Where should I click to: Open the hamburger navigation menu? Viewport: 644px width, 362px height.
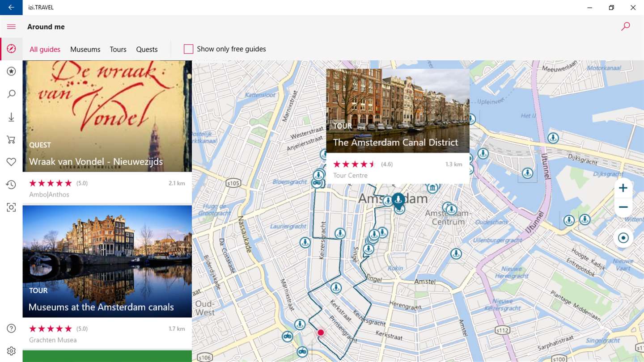[x=11, y=27]
